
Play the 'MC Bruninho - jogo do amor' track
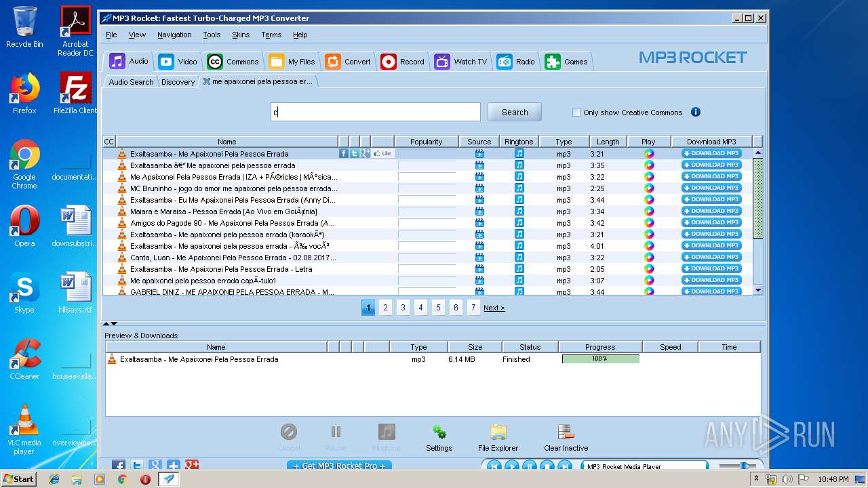tap(649, 188)
